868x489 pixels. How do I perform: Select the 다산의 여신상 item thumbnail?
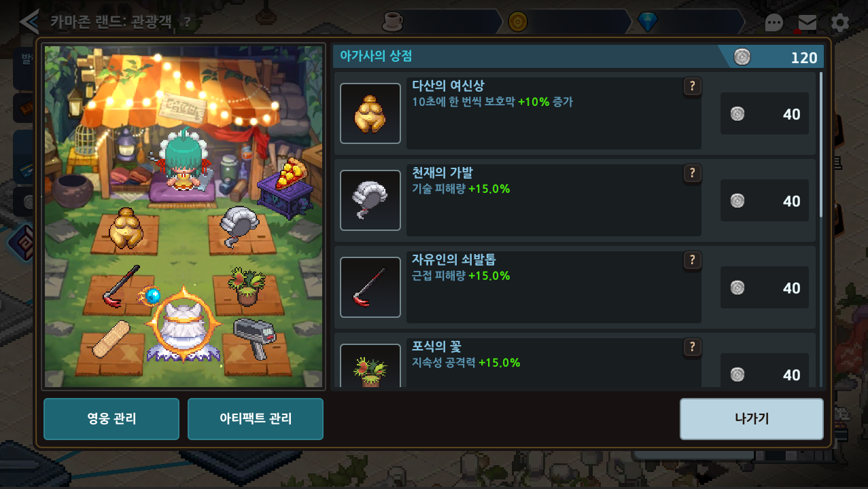370,113
